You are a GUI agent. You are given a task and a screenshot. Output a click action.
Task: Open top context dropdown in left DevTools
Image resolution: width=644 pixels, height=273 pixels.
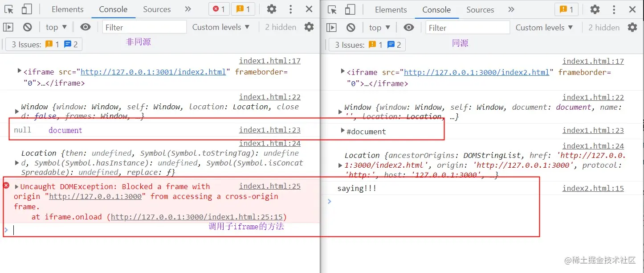(x=57, y=27)
